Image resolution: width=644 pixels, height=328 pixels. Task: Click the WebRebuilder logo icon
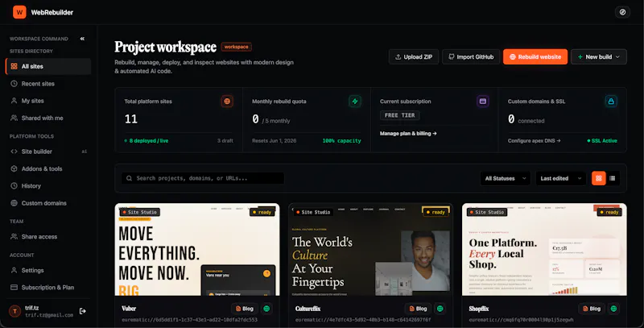(19, 12)
